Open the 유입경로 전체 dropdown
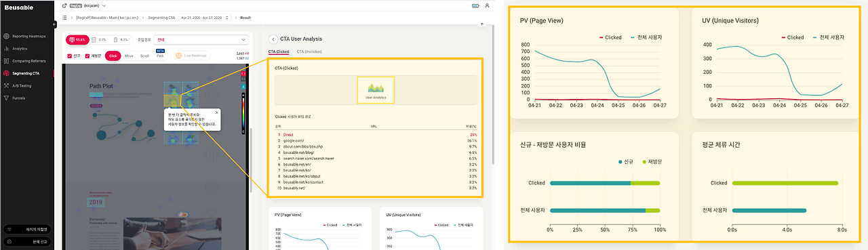868x250 pixels. tap(201, 40)
